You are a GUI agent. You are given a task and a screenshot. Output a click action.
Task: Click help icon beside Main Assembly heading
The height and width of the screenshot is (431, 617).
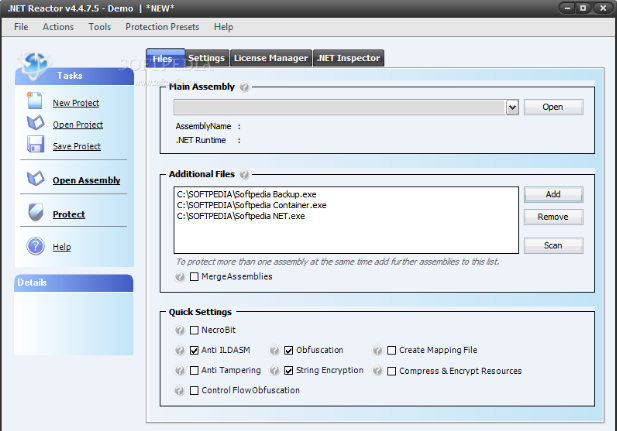[244, 87]
